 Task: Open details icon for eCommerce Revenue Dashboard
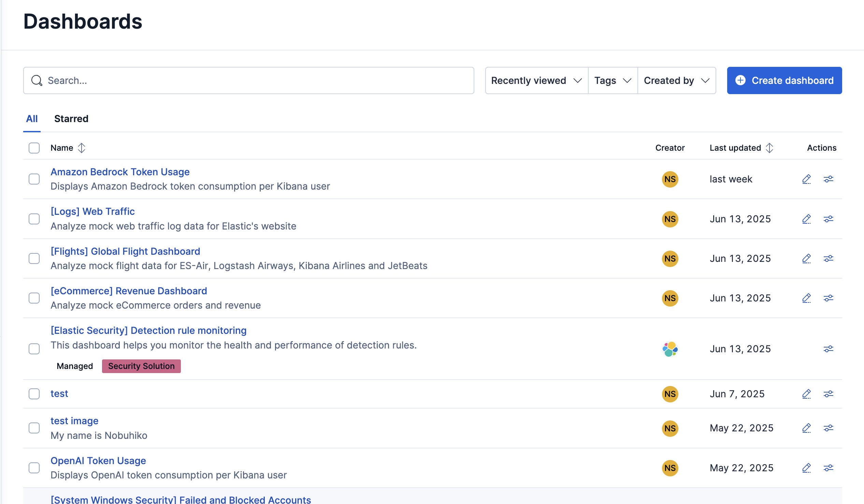tap(829, 298)
